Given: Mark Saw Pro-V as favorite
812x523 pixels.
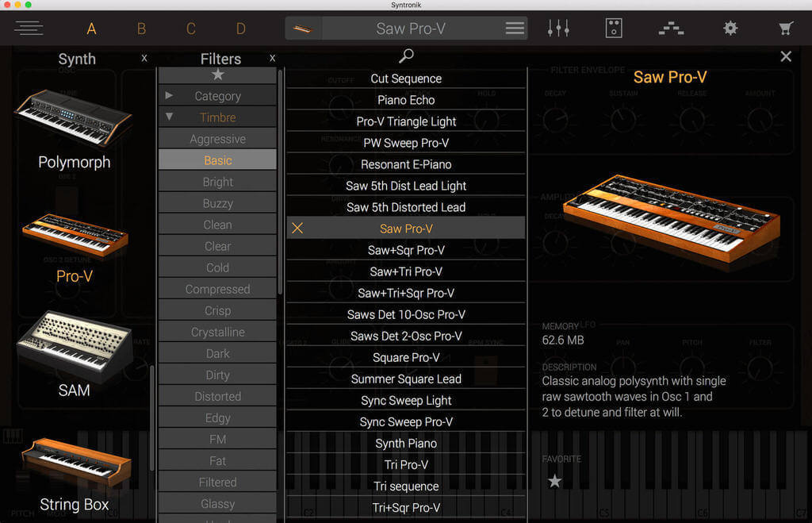Looking at the screenshot, I should pos(554,481).
